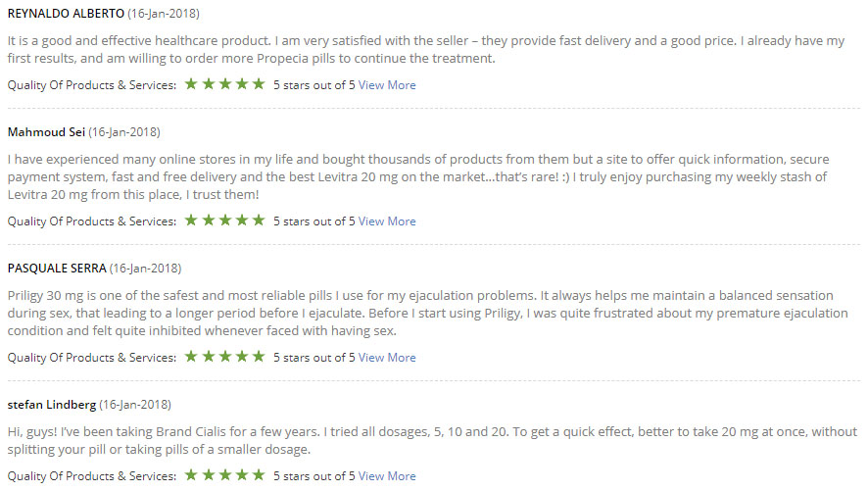Open View More in Mahmoud Sei's review
This screenshot has height=491, width=868.
[x=387, y=221]
